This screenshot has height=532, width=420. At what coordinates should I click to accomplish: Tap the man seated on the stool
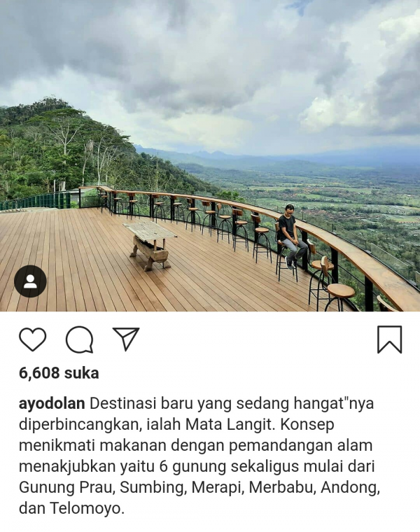pyautogui.click(x=292, y=237)
